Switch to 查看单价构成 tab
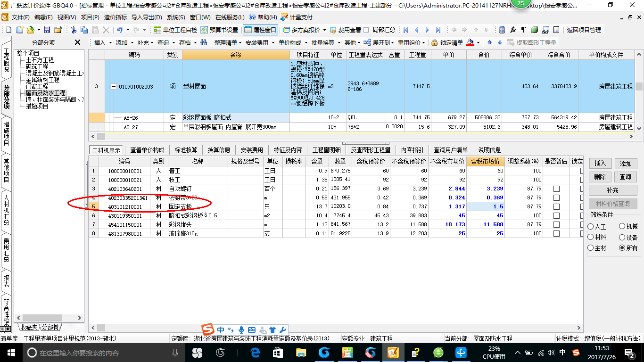 pos(147,150)
